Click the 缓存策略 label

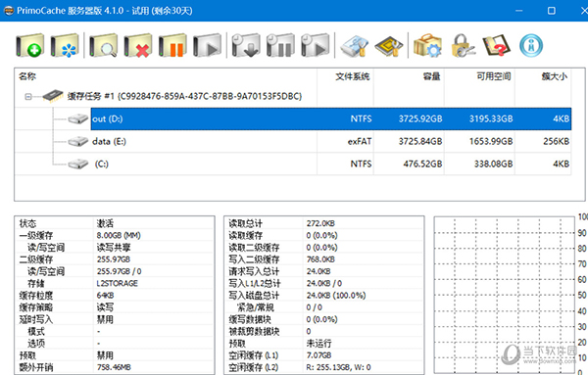click(36, 307)
